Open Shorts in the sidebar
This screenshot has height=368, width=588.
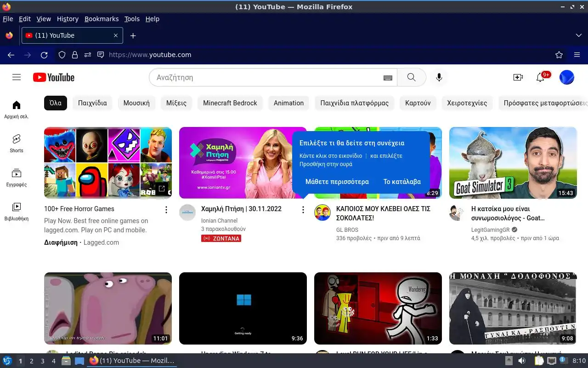(x=17, y=144)
